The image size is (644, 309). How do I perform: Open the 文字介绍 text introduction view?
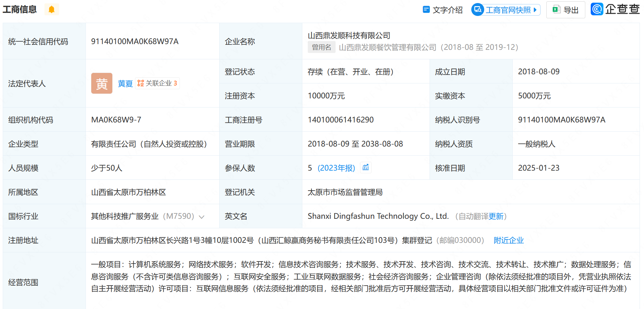click(x=443, y=10)
